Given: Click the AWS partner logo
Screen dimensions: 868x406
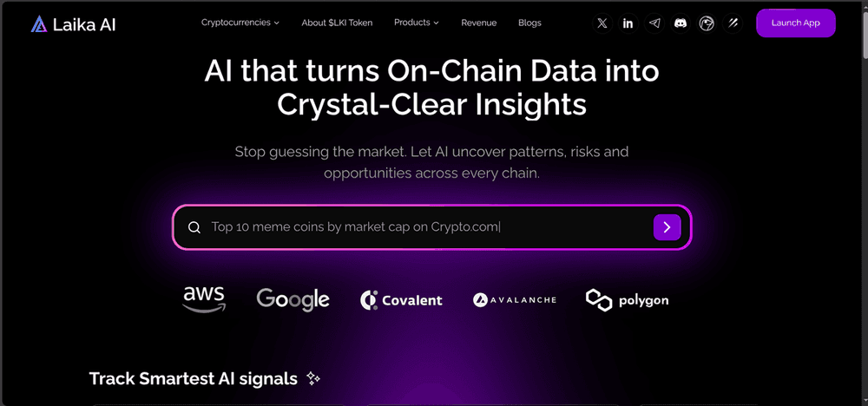Looking at the screenshot, I should (204, 299).
